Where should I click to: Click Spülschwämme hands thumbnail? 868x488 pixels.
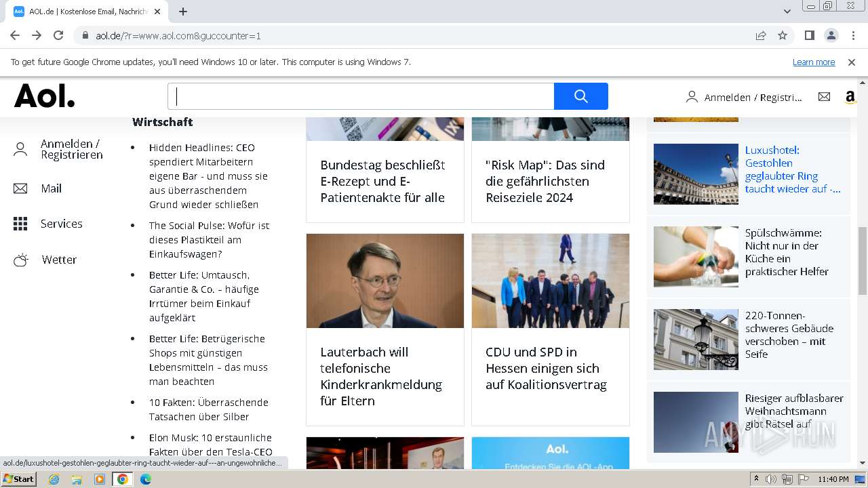pos(696,257)
